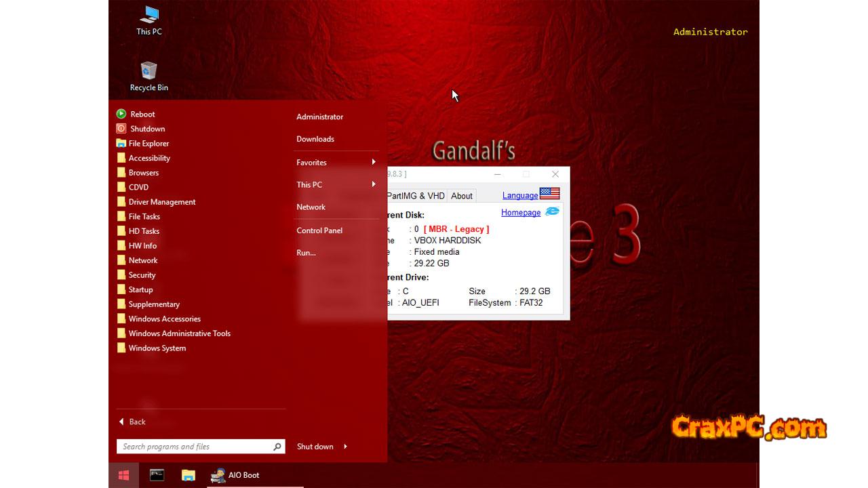Open the File Explorer taskbar icon

tap(189, 475)
